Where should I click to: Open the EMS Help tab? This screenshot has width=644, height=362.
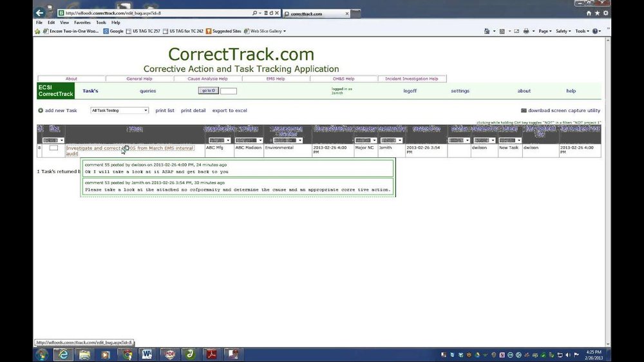pyautogui.click(x=276, y=79)
